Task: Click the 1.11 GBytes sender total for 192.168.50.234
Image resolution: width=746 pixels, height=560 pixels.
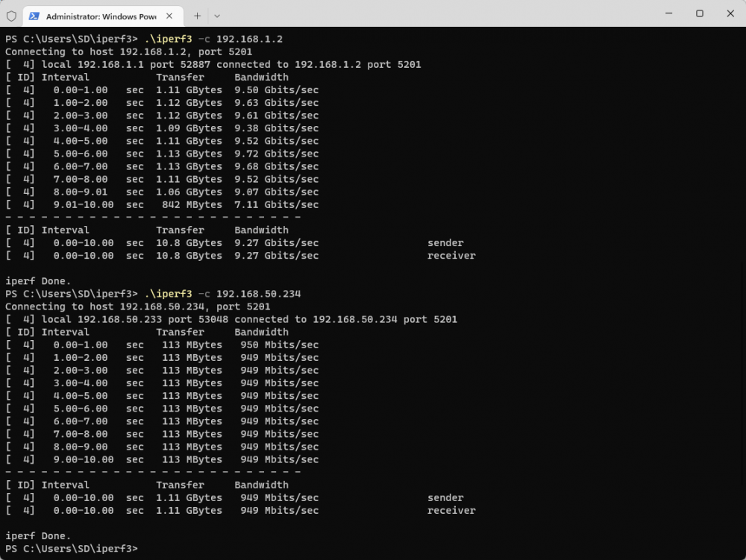Action: (189, 497)
